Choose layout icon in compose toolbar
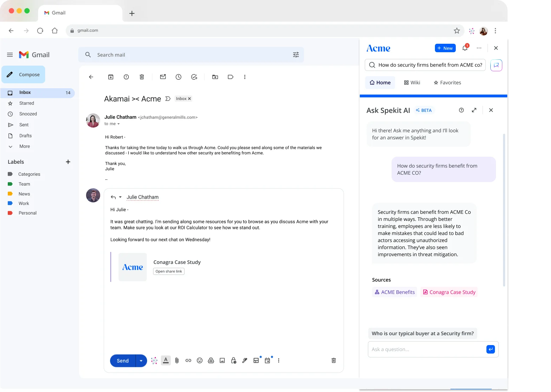551x392 pixels. point(256,361)
